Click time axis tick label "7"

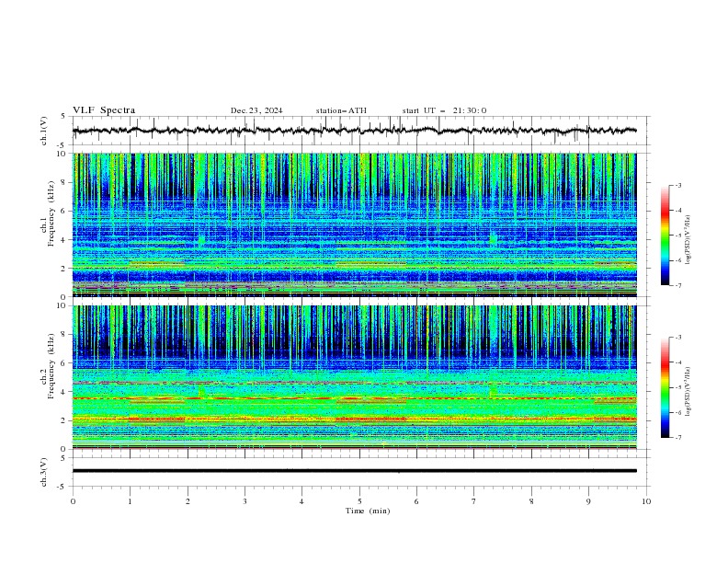(474, 501)
